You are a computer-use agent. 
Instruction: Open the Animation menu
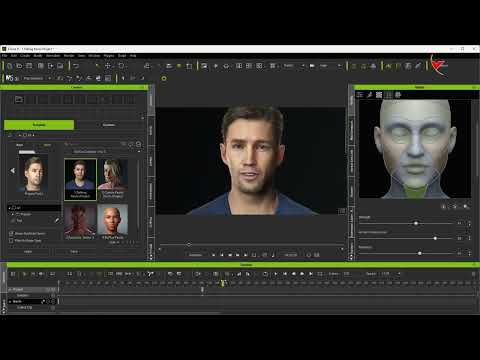53,56
